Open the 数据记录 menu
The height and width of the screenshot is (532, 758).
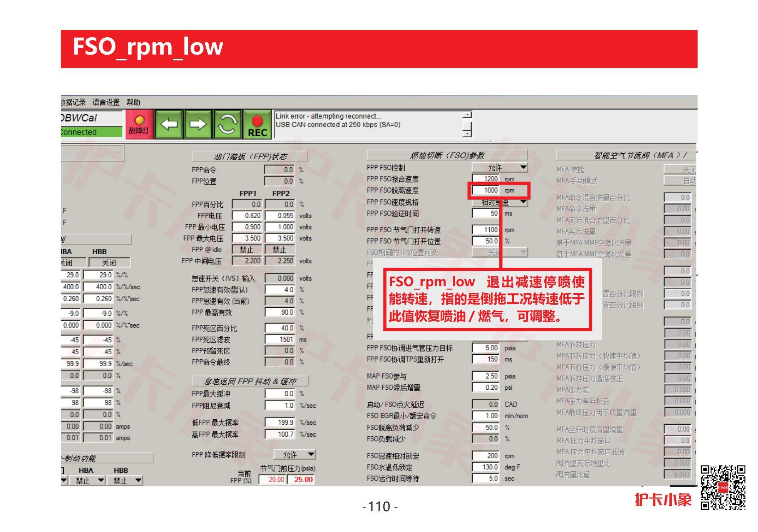coord(73,102)
